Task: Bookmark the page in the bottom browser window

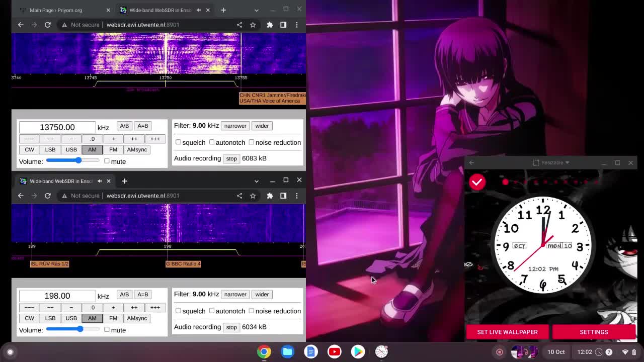Action: (x=253, y=196)
